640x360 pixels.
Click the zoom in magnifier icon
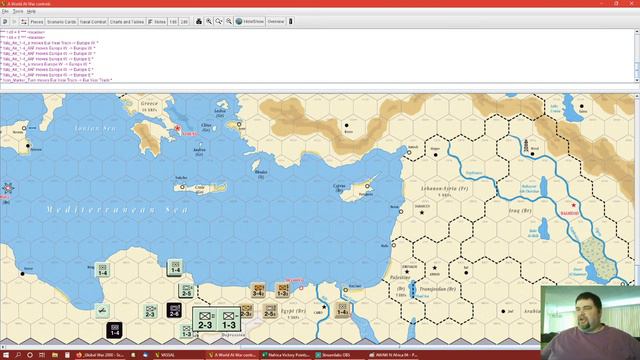coord(209,22)
